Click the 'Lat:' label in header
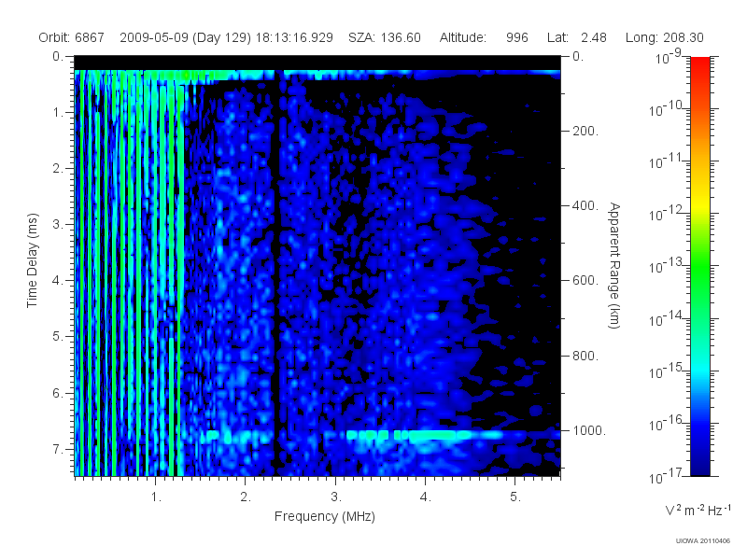This screenshot has height=560, width=747. 557,37
